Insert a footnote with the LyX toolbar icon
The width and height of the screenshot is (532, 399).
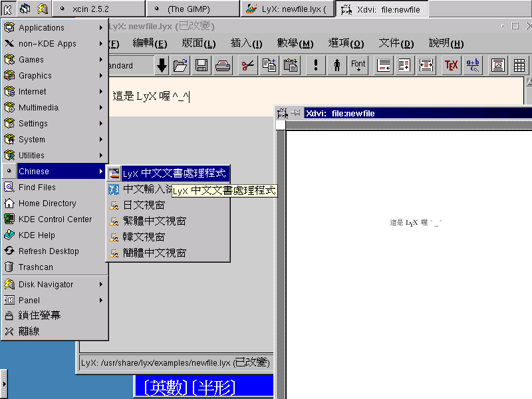click(x=384, y=65)
